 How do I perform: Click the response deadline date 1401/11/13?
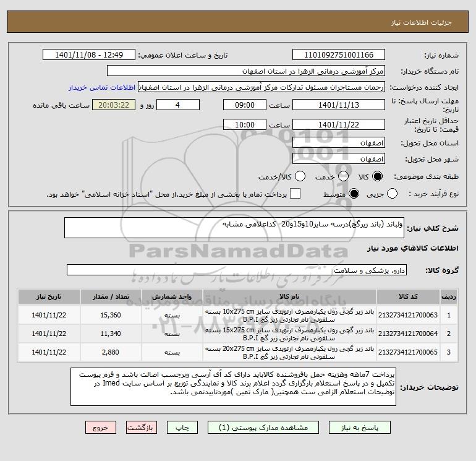point(339,105)
